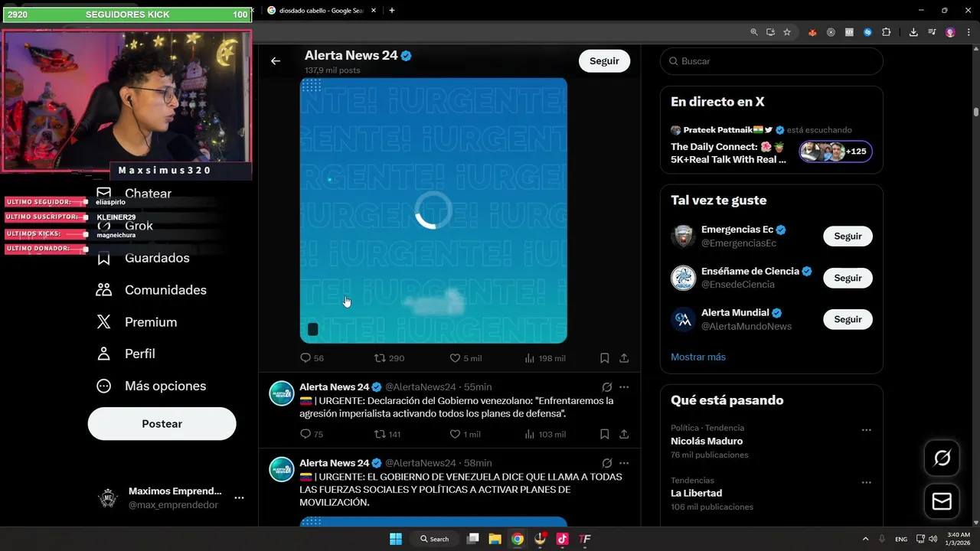The width and height of the screenshot is (980, 551).
Task: Open the media controls music-note icon
Action: [x=932, y=32]
